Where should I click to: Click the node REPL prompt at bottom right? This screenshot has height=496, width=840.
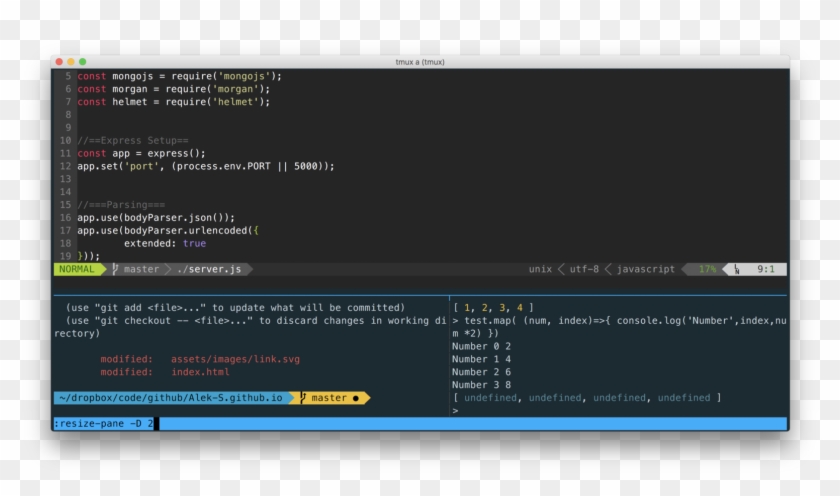[x=455, y=411]
